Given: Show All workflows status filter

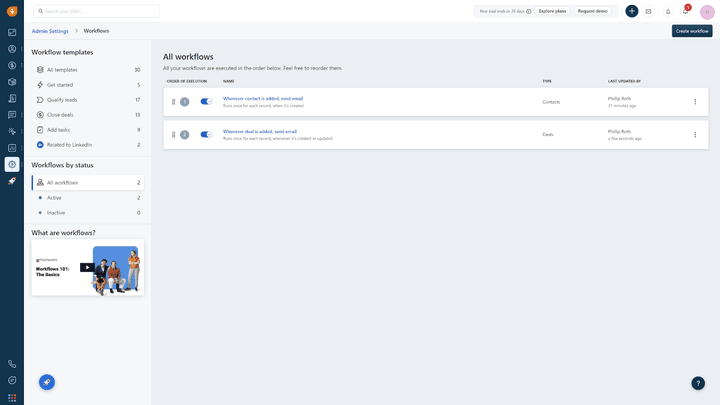Looking at the screenshot, I should [x=88, y=183].
